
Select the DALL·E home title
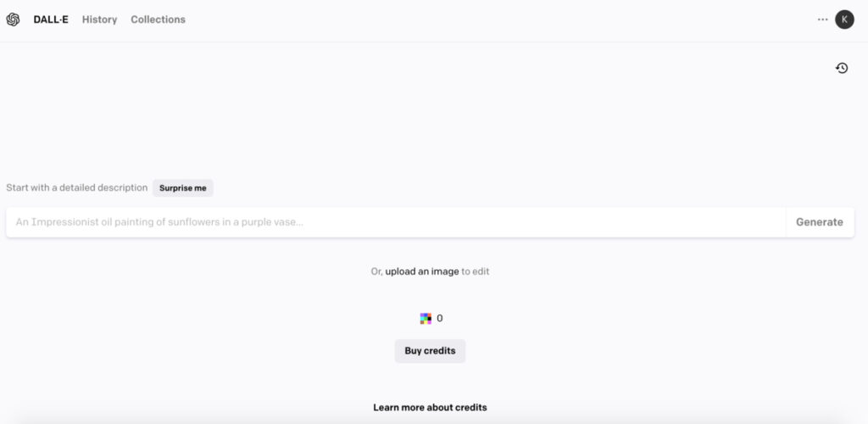pyautogui.click(x=51, y=20)
